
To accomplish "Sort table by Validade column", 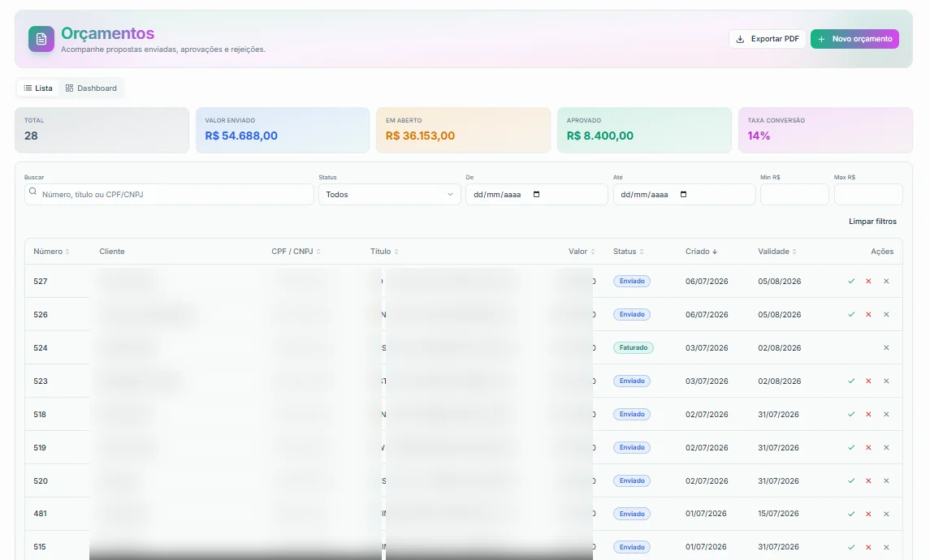I will point(777,252).
